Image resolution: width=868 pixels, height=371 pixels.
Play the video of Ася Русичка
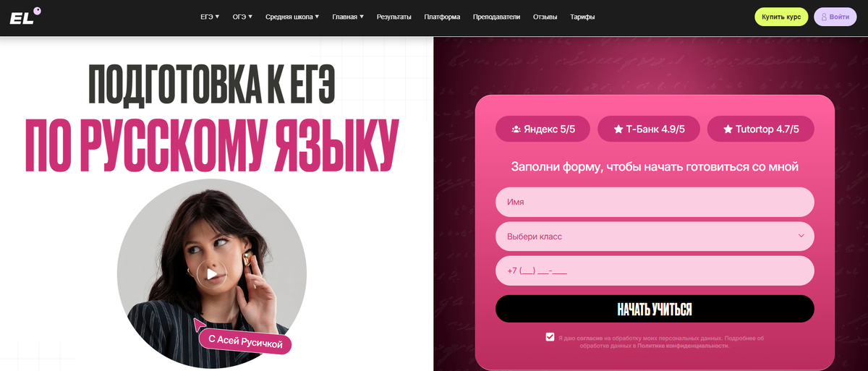(x=211, y=273)
